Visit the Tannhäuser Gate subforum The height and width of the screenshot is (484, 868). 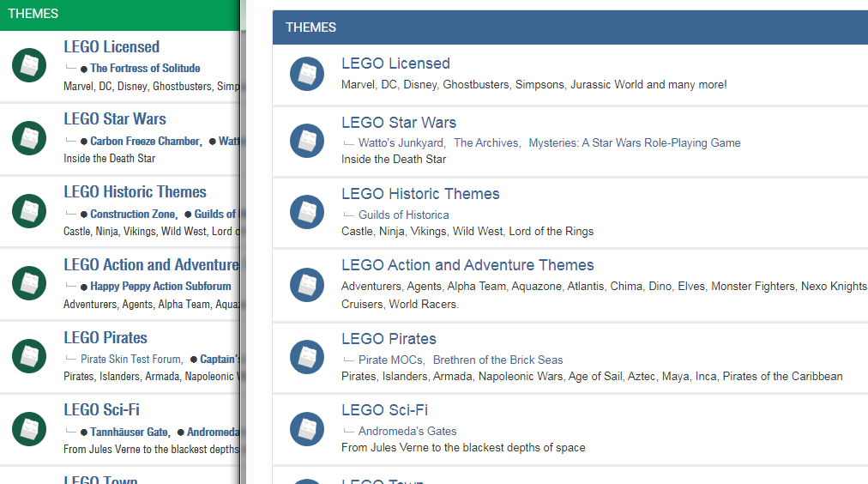[x=129, y=433]
